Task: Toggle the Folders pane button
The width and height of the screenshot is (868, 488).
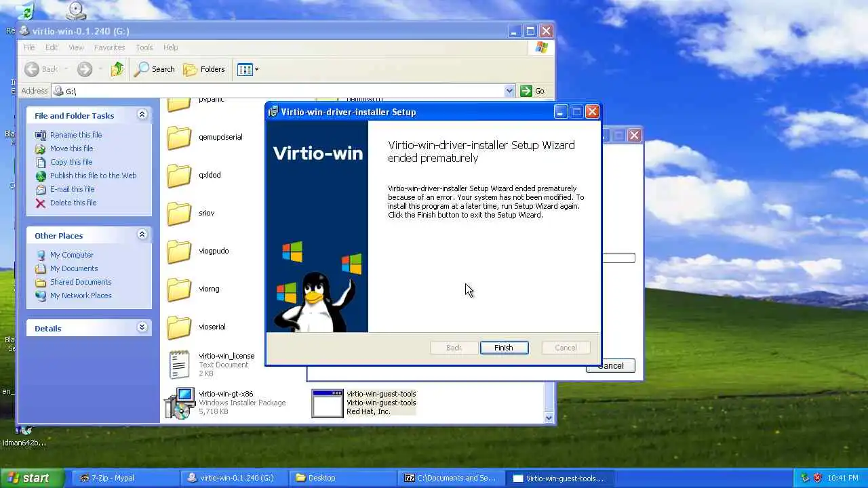Action: [x=204, y=69]
